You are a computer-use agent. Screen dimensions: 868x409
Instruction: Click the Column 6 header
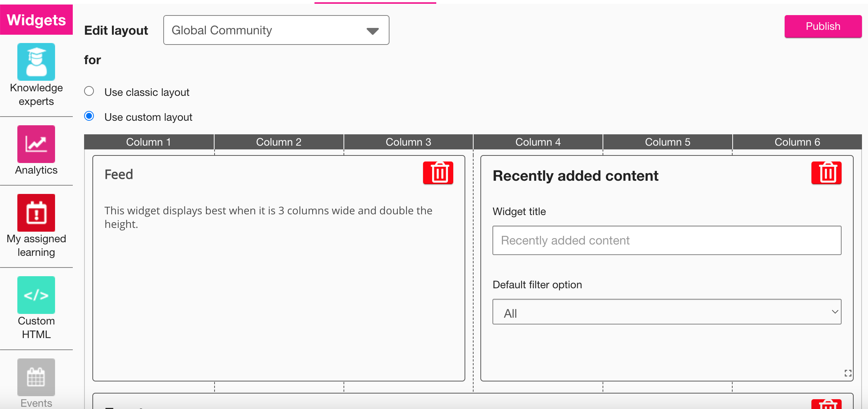797,142
